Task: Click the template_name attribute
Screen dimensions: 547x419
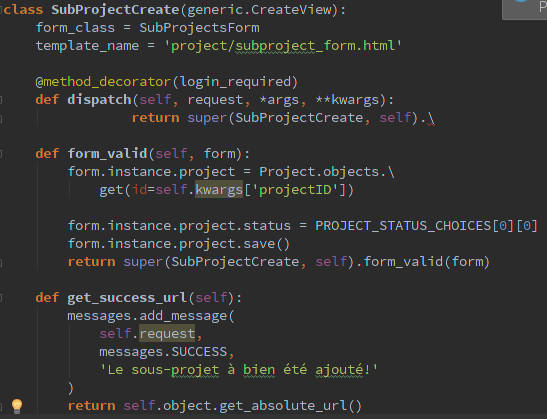Action: [x=87, y=46]
